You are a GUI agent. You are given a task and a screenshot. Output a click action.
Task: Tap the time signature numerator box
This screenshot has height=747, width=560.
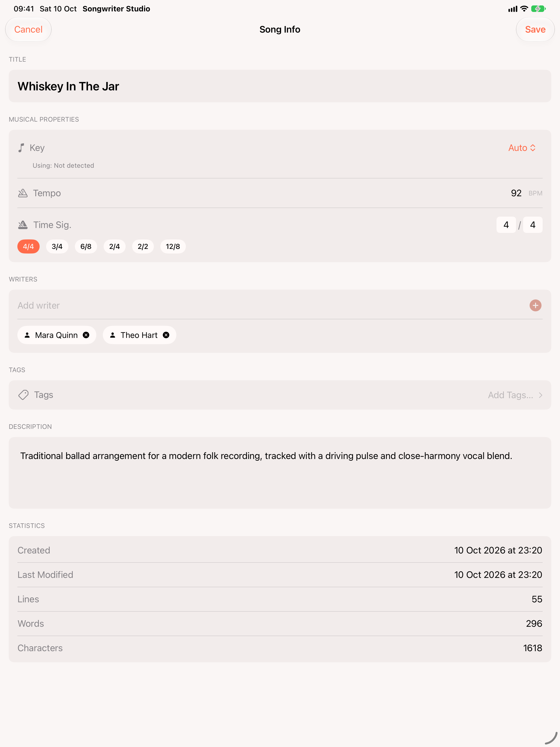tap(506, 224)
